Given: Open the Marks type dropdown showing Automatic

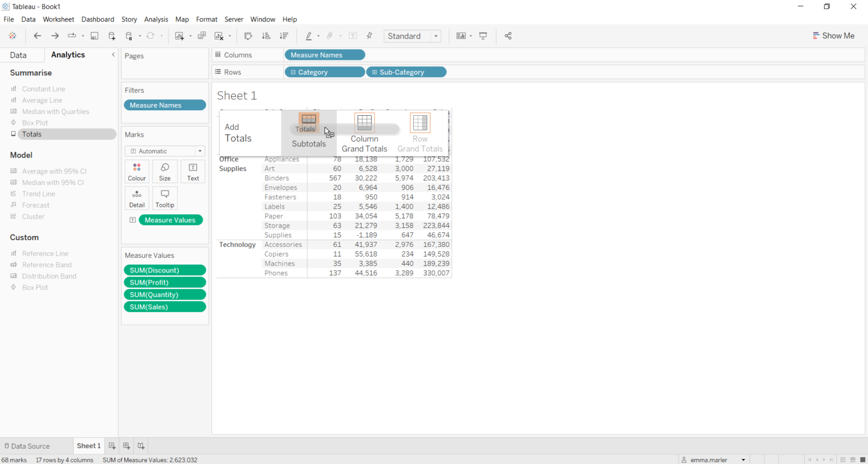Looking at the screenshot, I should point(199,151).
